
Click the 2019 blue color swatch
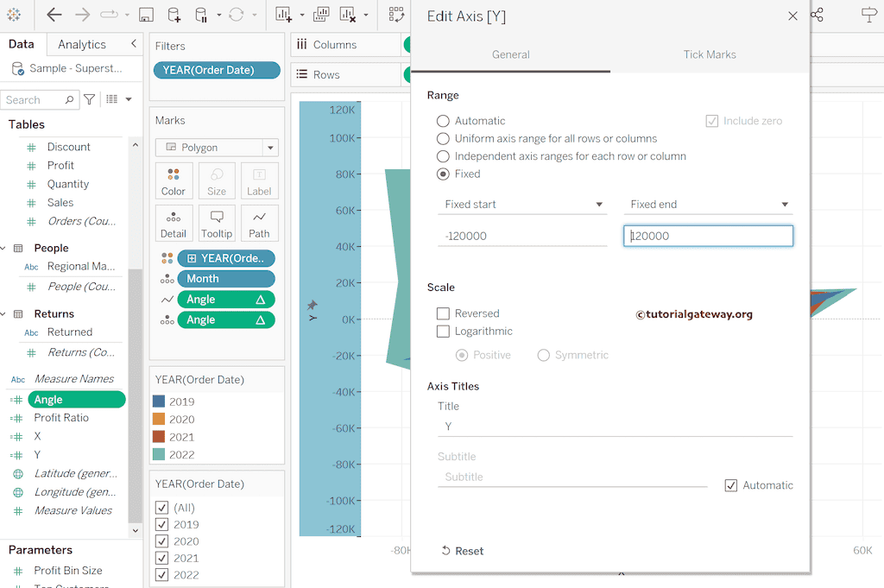coord(159,401)
